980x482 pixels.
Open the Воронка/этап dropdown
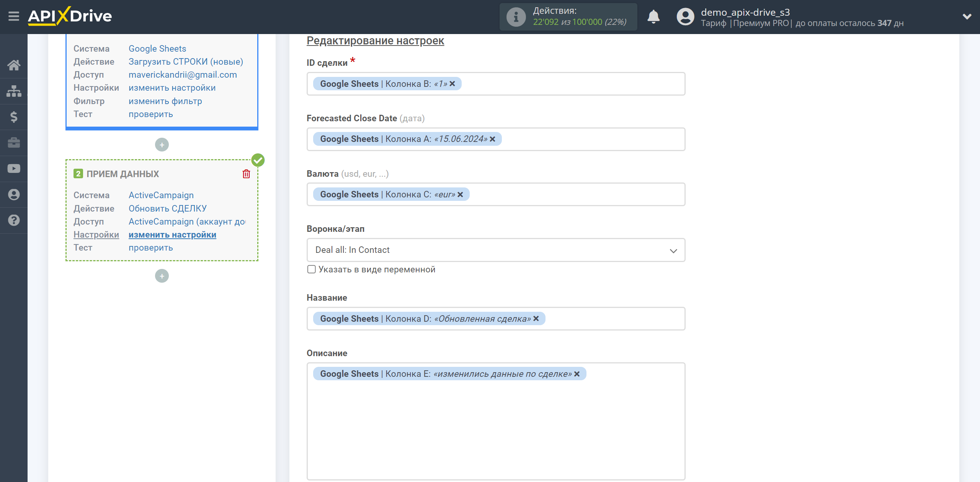tap(496, 250)
